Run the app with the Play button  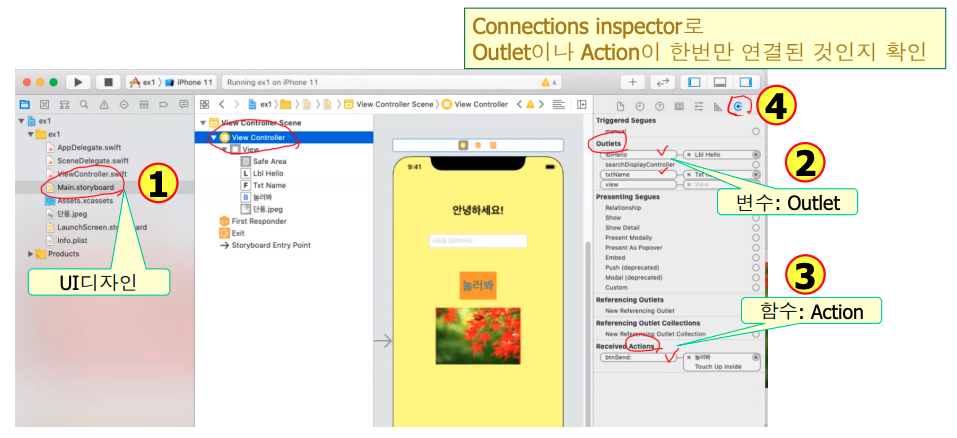point(78,82)
